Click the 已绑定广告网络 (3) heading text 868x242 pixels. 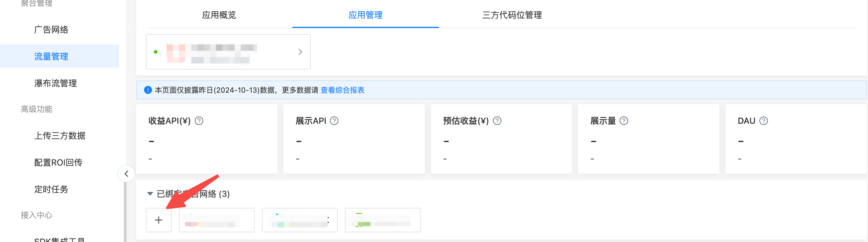[x=193, y=194]
